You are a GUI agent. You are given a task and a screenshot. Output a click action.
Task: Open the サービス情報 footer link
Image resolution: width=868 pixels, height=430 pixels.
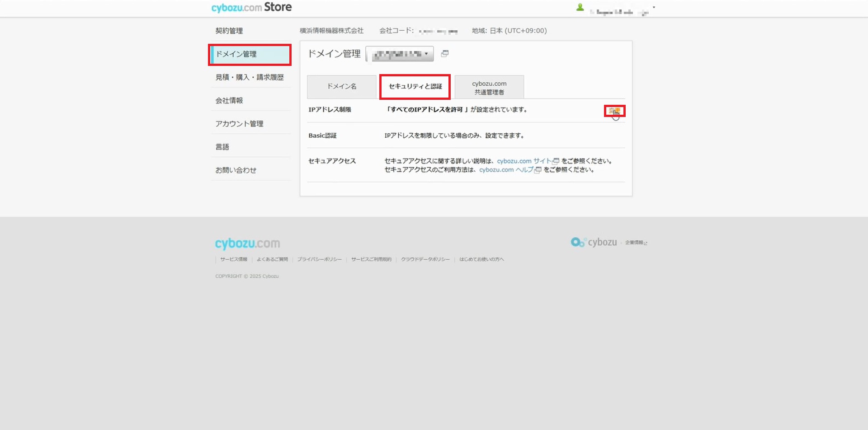(234, 259)
